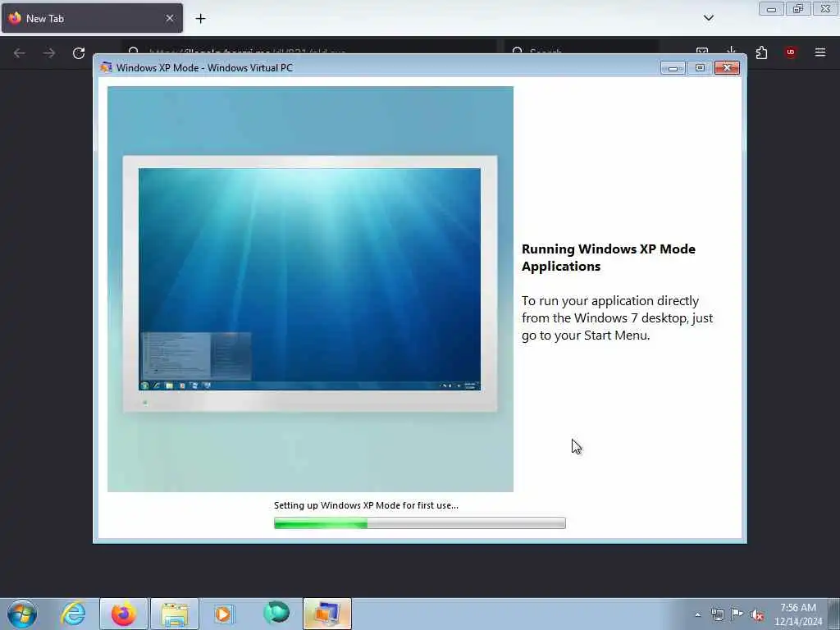Open Windows Explorer from the taskbar
840x630 pixels.
tap(175, 614)
